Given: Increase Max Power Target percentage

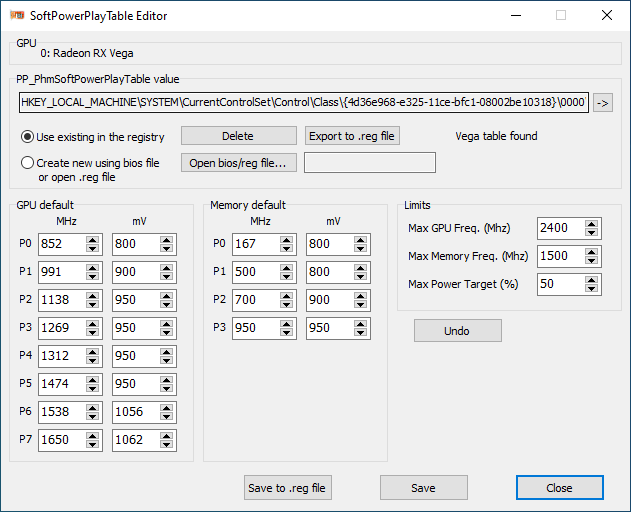Looking at the screenshot, I should click(x=593, y=279).
